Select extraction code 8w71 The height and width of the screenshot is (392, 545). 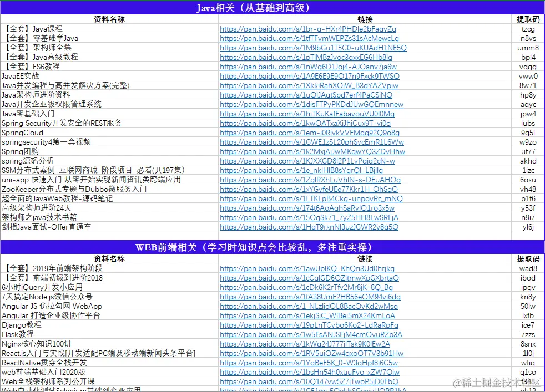pyautogui.click(x=528, y=85)
